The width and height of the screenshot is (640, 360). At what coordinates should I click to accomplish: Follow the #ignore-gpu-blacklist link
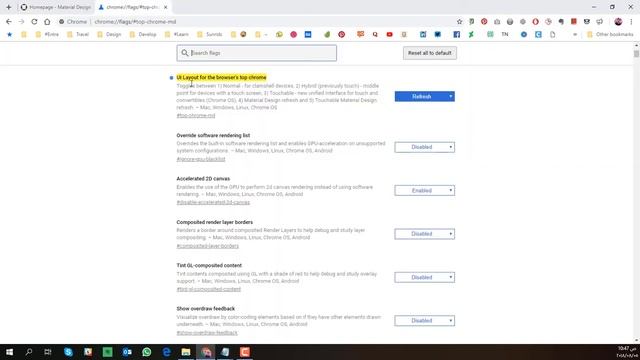point(201,159)
